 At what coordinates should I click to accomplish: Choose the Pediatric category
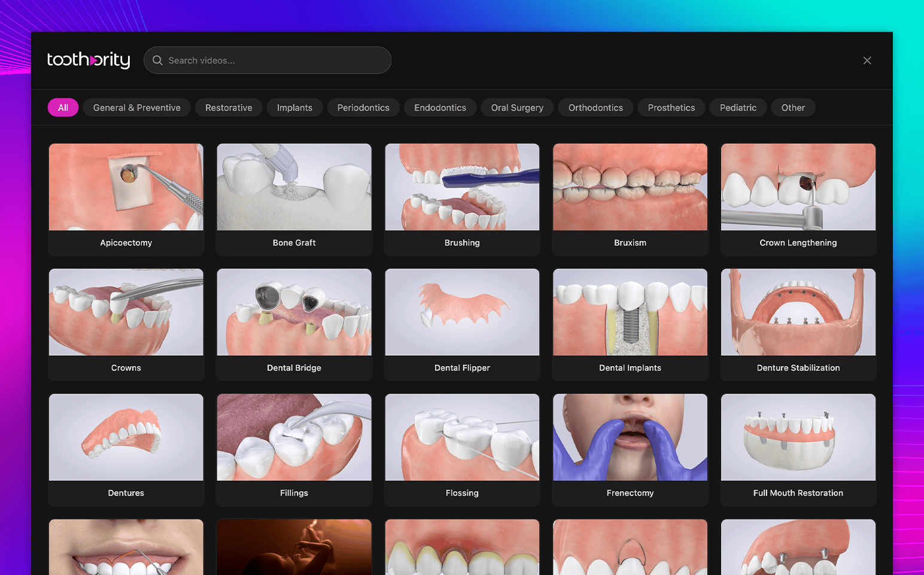738,108
